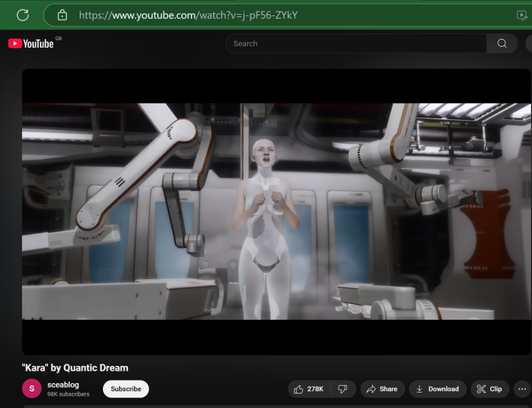
Task: Open more actions three-dot menu
Action: pos(522,389)
